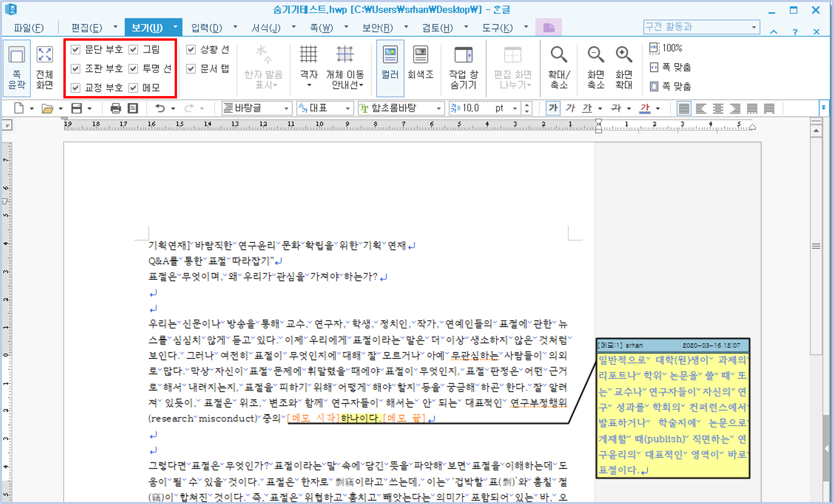Open 개체 이동 안내선 guide lines
This screenshot has height=504, width=834.
point(345,67)
